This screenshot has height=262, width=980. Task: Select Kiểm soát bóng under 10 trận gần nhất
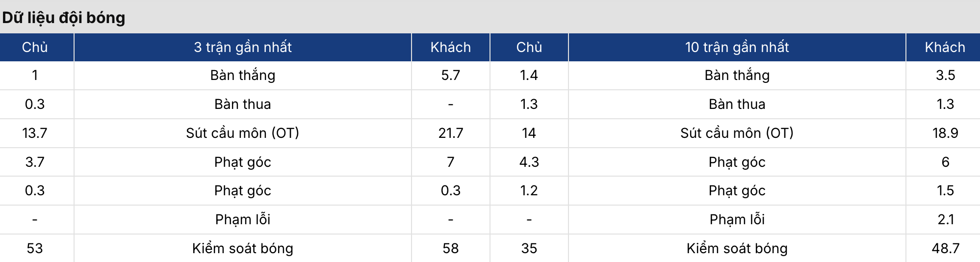tap(737, 248)
